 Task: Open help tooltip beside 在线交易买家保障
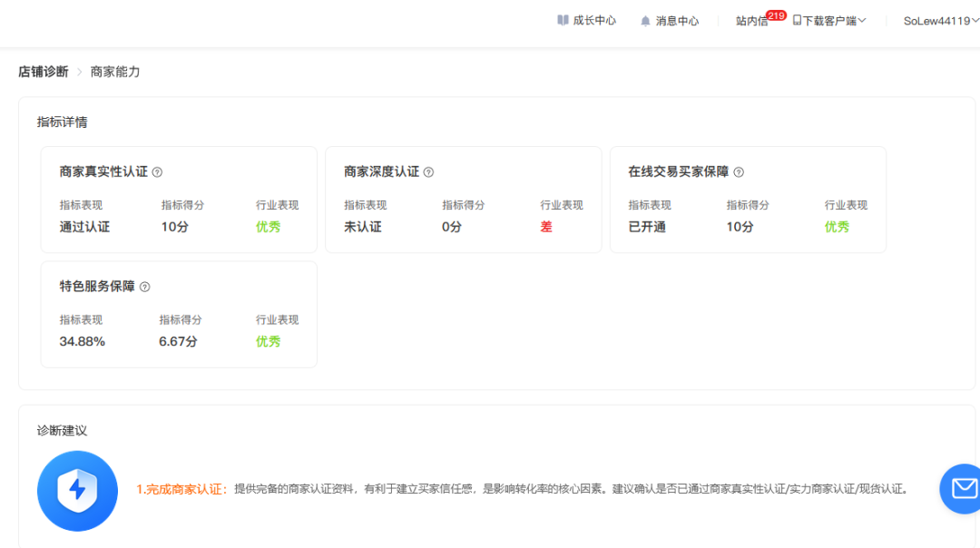coord(739,171)
